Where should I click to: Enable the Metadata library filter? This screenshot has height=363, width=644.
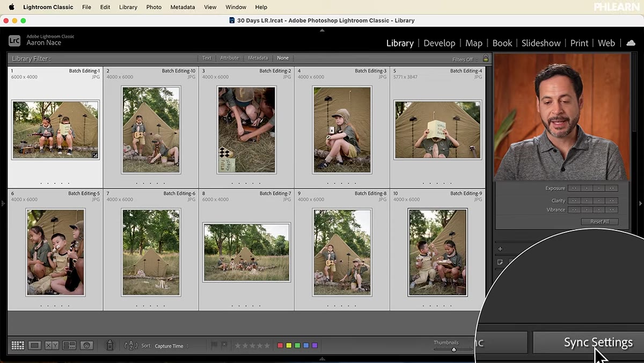point(258,58)
